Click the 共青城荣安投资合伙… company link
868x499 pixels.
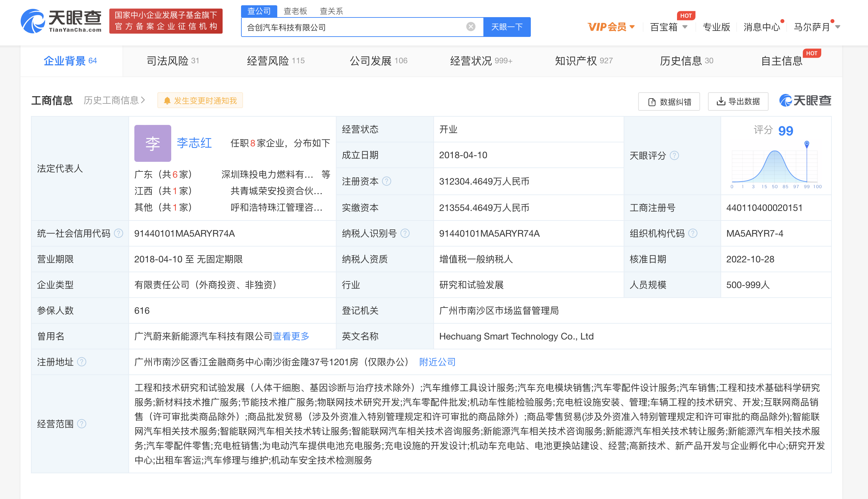click(x=276, y=191)
